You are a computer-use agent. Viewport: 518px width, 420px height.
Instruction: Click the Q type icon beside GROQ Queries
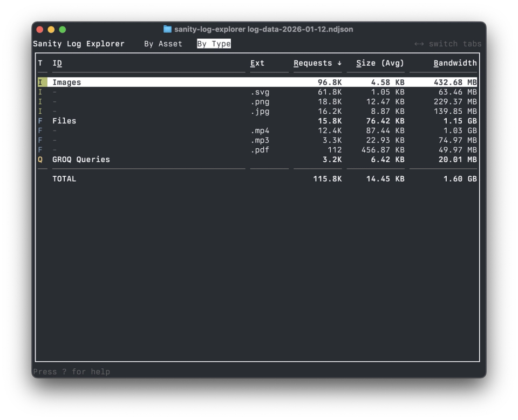40,160
